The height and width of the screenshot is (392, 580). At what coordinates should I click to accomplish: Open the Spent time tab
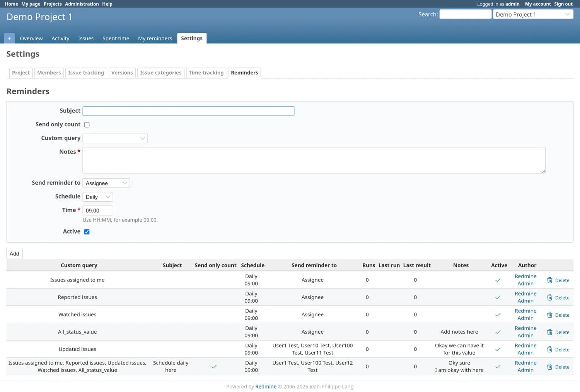pyautogui.click(x=116, y=38)
